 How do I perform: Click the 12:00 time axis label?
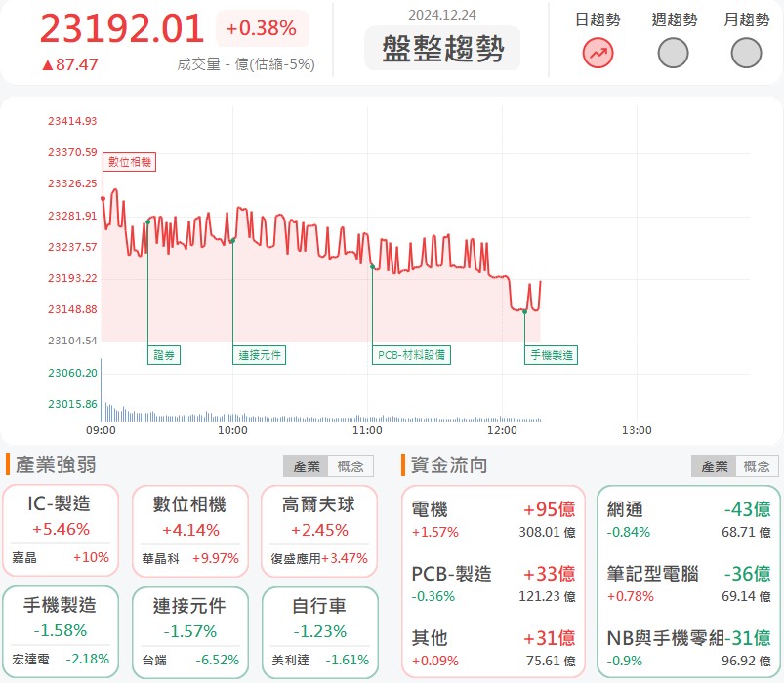click(502, 430)
